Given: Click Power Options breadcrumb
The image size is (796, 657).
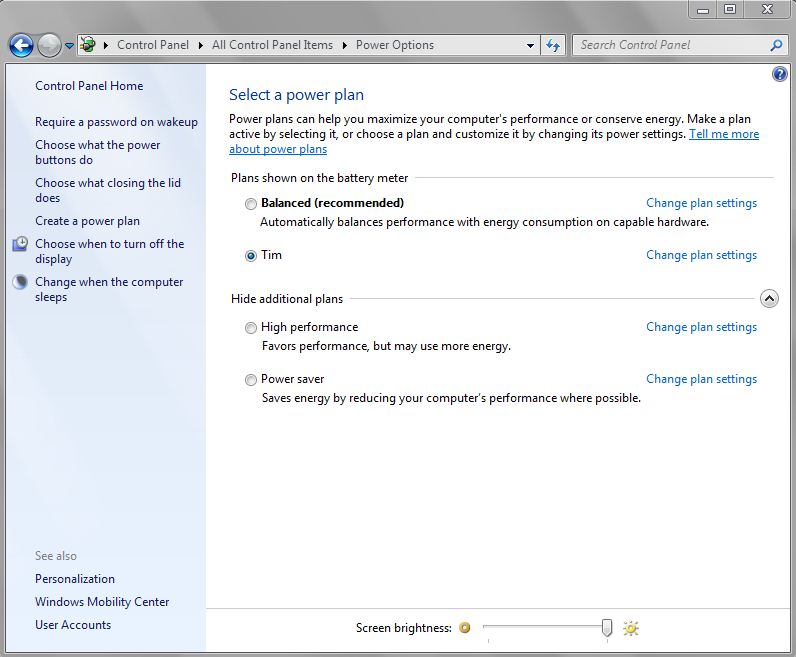Looking at the screenshot, I should click(x=394, y=45).
